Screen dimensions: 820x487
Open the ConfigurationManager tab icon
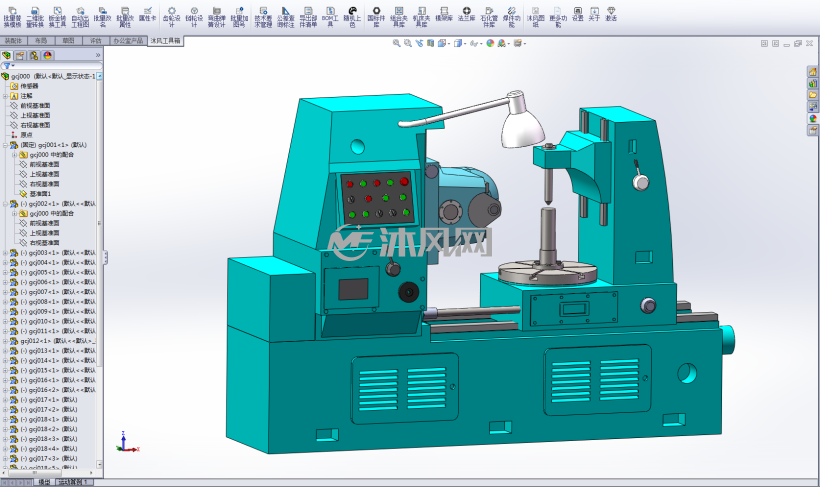pyautogui.click(x=33, y=55)
